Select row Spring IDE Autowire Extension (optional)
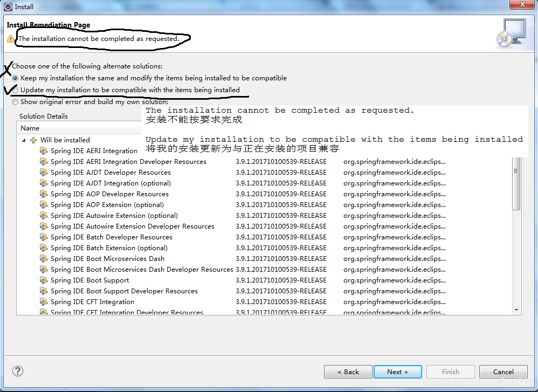 click(x=264, y=216)
